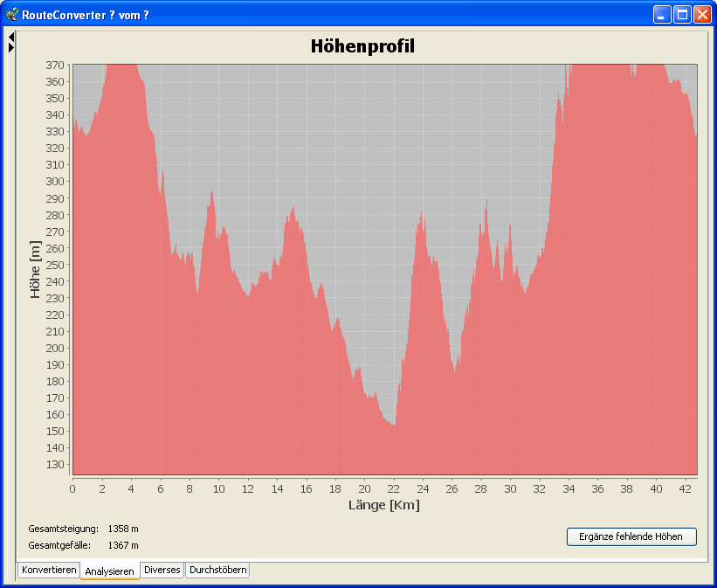Select the Analysieren tab
Screen dimensions: 717x588
click(x=110, y=571)
